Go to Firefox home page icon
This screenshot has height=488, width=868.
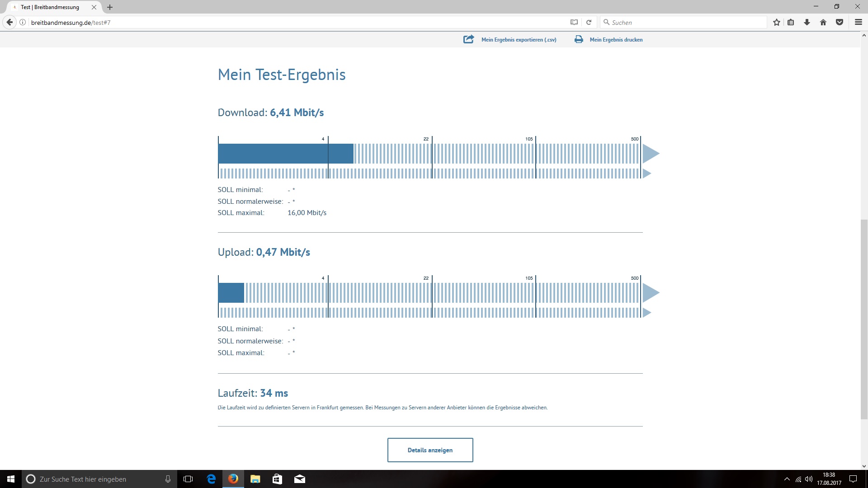click(x=823, y=22)
